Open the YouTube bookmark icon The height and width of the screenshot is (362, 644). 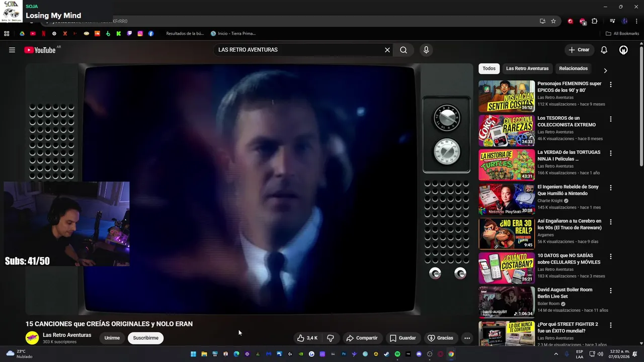(x=33, y=34)
